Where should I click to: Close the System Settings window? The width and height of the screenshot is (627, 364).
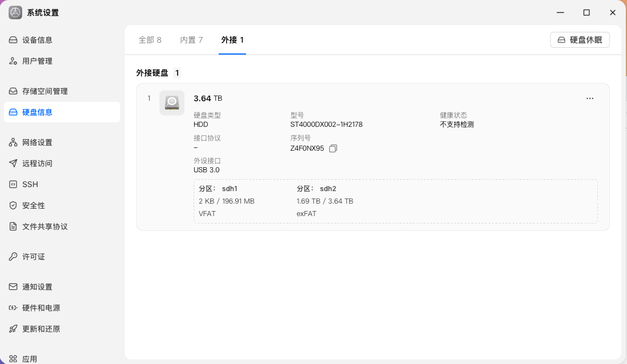[x=613, y=13]
